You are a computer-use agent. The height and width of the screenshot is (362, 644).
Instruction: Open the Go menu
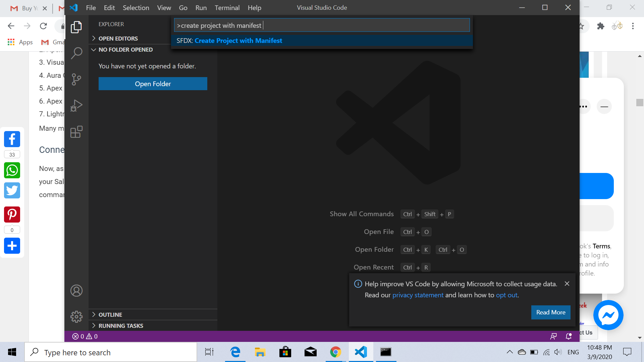point(183,7)
